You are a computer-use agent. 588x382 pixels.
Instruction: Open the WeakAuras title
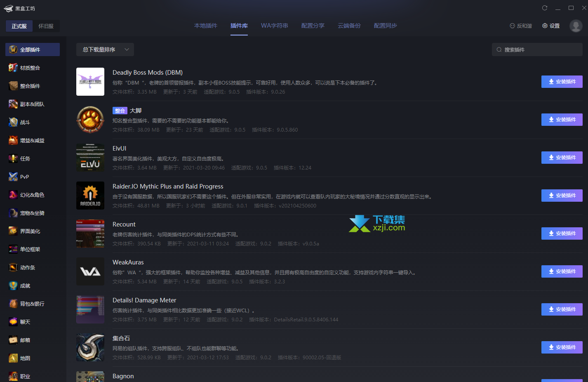[x=128, y=262]
